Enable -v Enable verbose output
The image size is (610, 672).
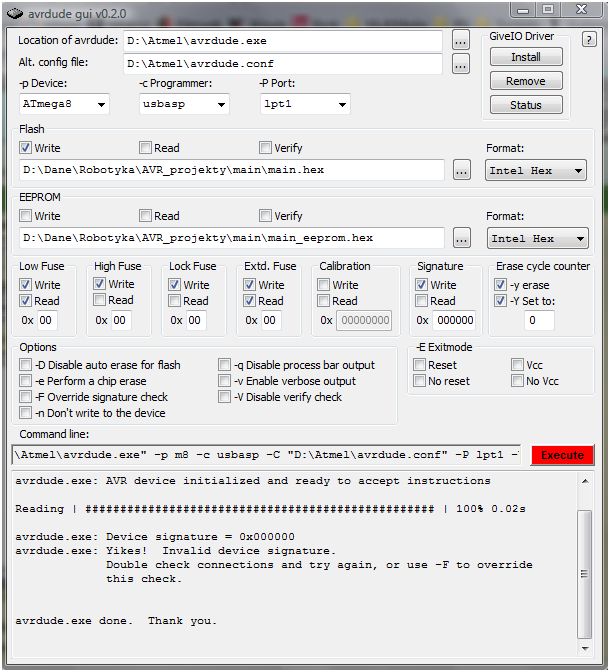224,381
